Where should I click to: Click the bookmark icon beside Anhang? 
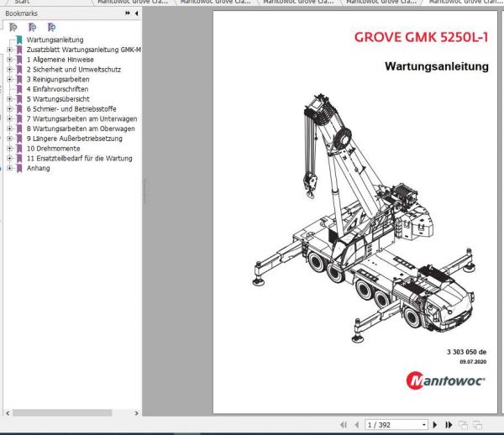pos(19,168)
